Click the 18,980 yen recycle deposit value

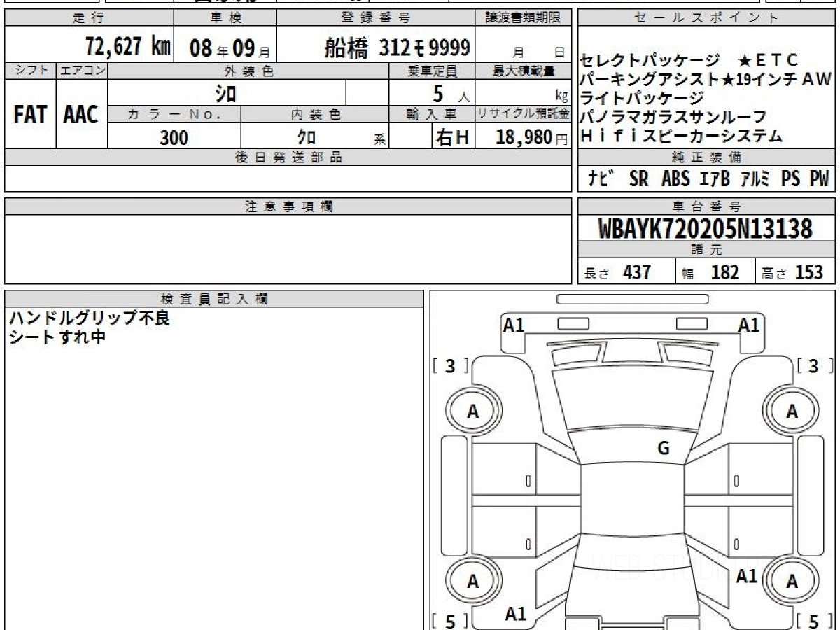pyautogui.click(x=524, y=137)
